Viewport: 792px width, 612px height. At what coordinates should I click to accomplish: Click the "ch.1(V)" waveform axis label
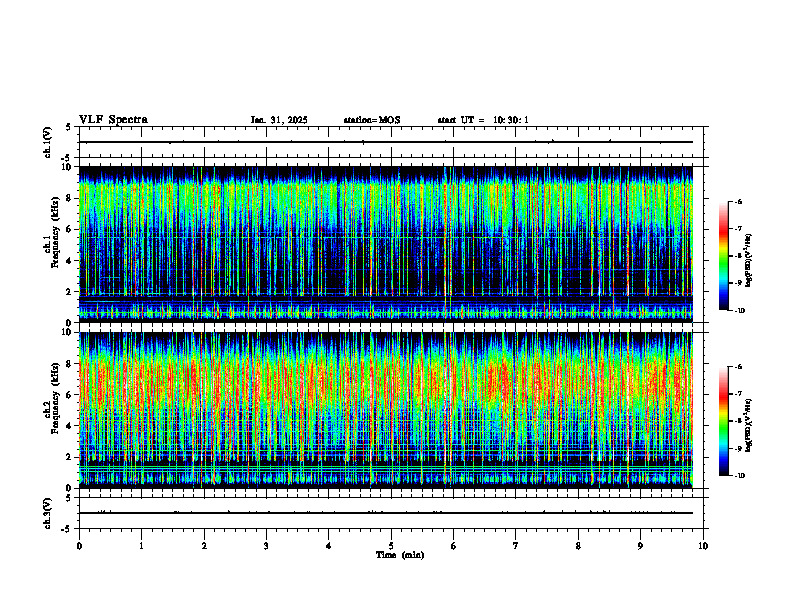pyautogui.click(x=48, y=142)
